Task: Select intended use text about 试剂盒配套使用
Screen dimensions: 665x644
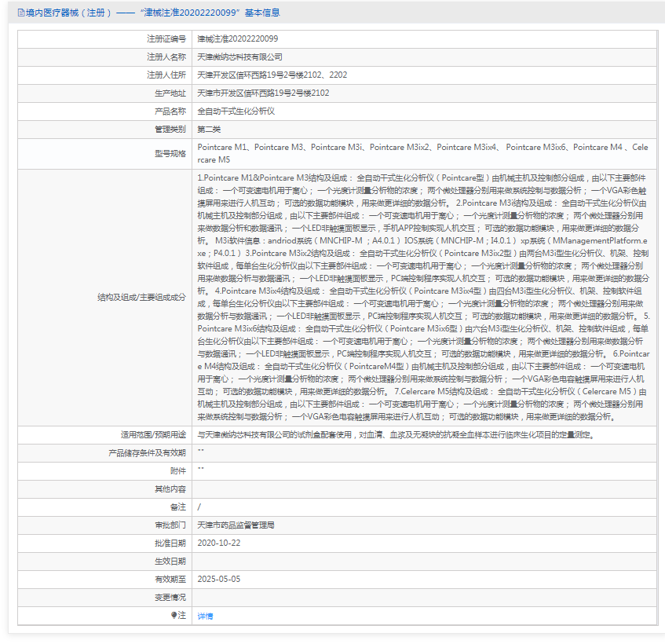Action: 396,435
